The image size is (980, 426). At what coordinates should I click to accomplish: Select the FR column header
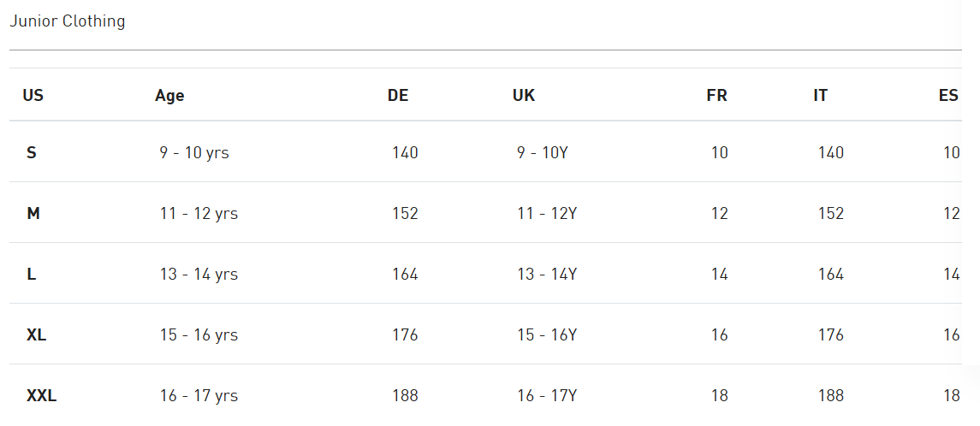pyautogui.click(x=717, y=96)
